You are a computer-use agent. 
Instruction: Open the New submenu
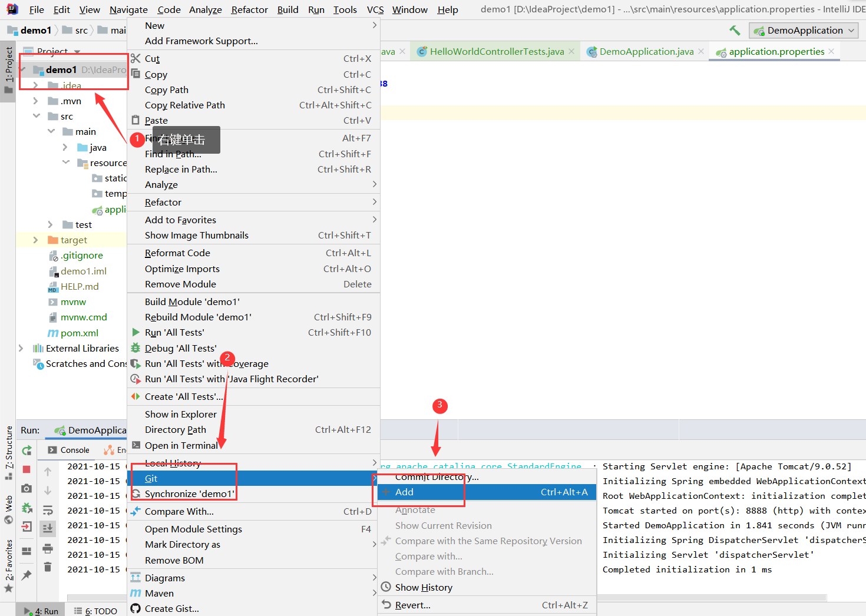(253, 25)
